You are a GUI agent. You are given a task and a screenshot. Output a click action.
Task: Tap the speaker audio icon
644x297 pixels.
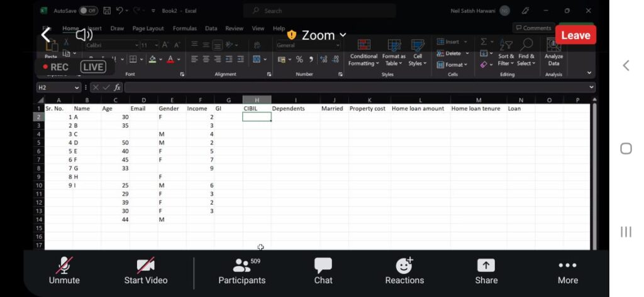coord(83,35)
